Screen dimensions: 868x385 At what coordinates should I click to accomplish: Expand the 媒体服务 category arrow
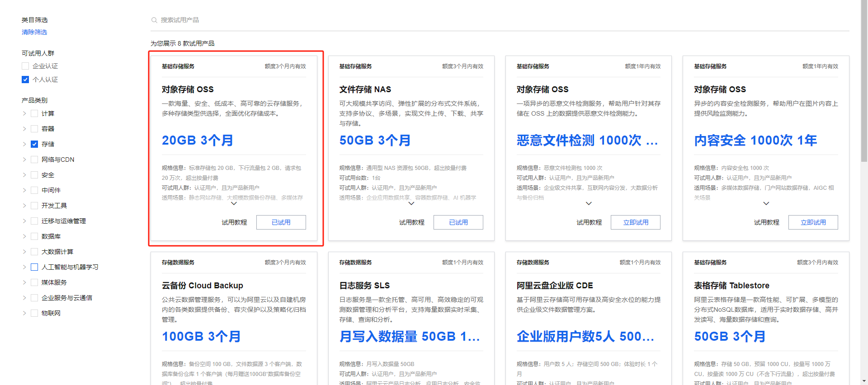pyautogui.click(x=24, y=282)
